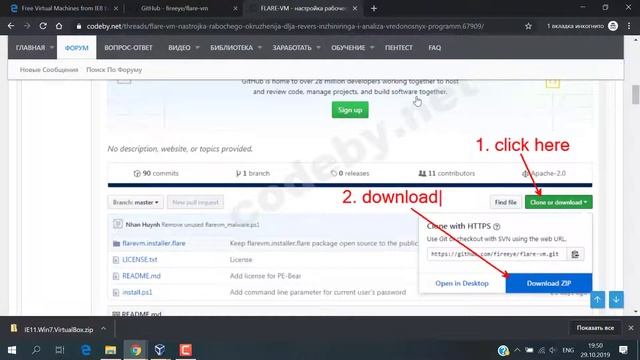The height and width of the screenshot is (360, 640).
Task: Bookmark this page with the star icon
Action: [528, 26]
